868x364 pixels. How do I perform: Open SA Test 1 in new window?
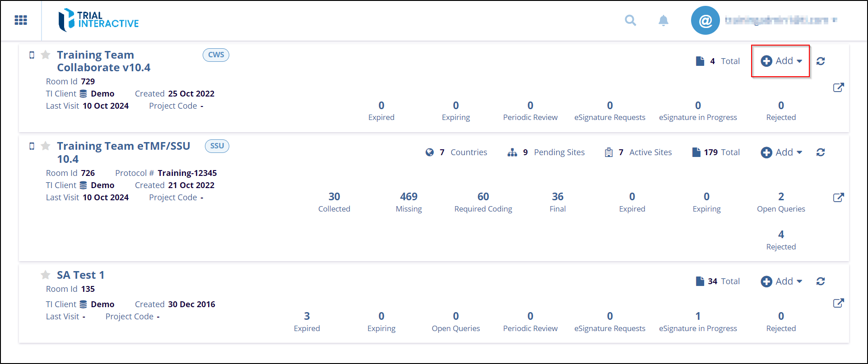click(x=838, y=303)
